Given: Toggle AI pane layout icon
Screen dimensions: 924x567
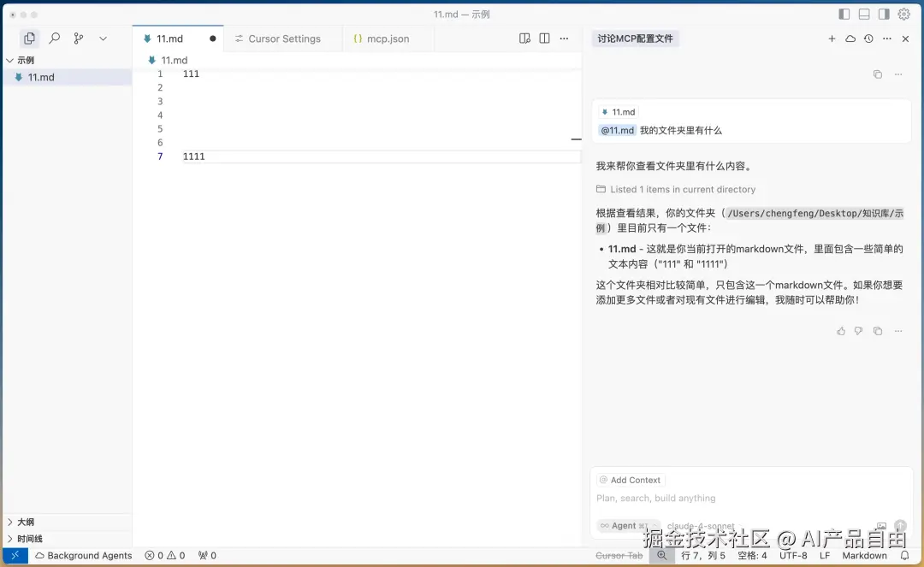Looking at the screenshot, I should 884,15.
